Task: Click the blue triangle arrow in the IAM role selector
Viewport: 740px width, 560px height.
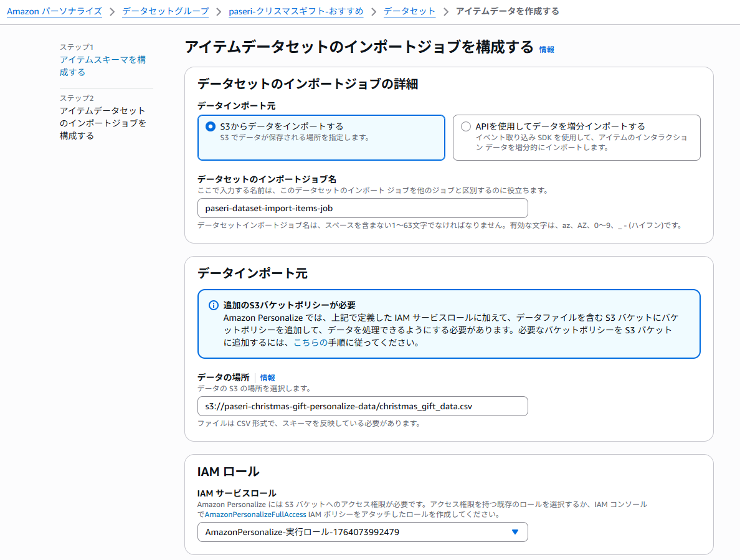Action: tap(515, 532)
